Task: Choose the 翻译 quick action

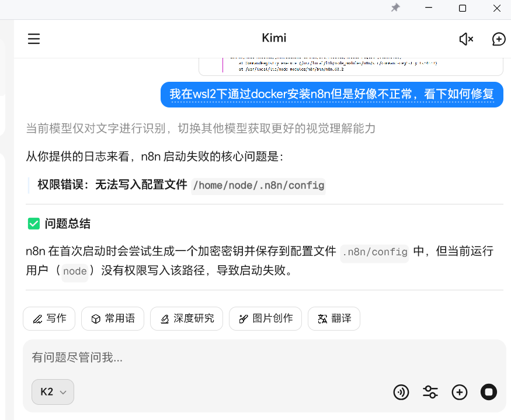Action: pos(334,318)
